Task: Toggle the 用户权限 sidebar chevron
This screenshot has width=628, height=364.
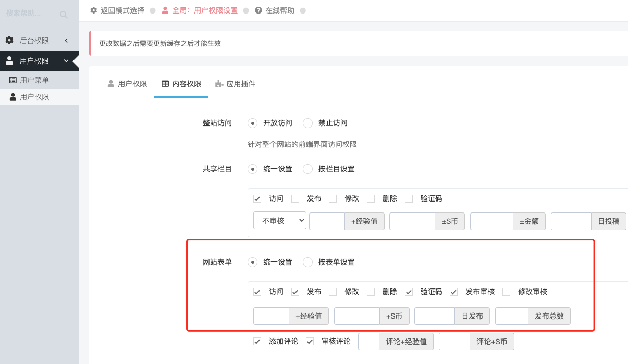Action: 66,61
